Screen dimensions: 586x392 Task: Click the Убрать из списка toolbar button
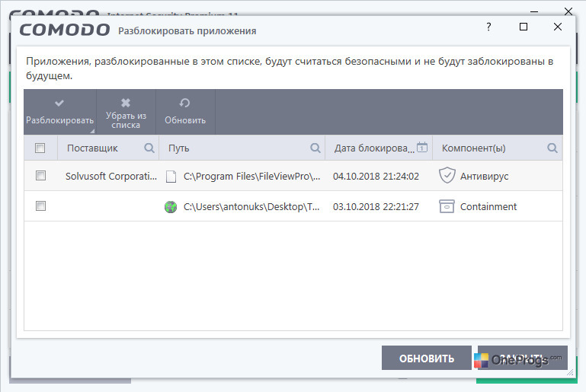(126, 112)
